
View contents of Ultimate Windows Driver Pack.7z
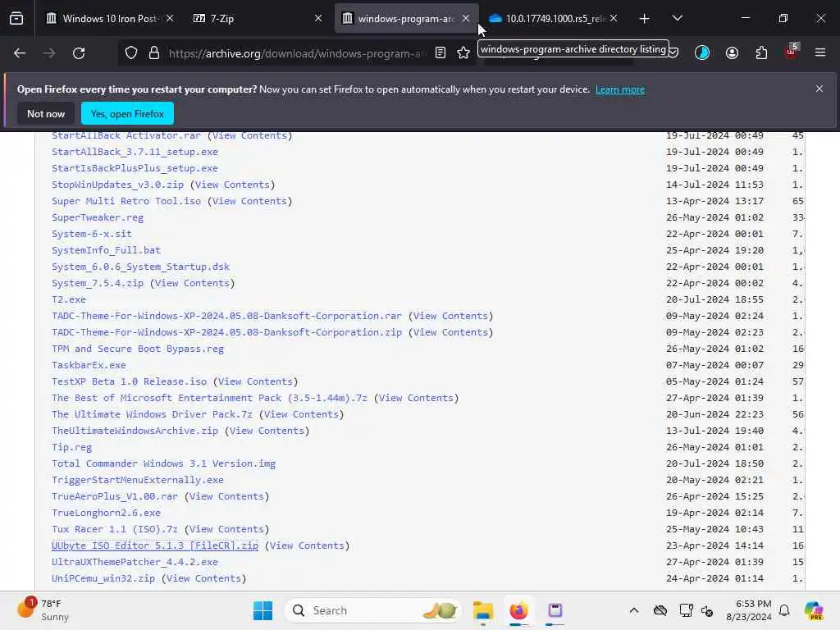point(301,414)
